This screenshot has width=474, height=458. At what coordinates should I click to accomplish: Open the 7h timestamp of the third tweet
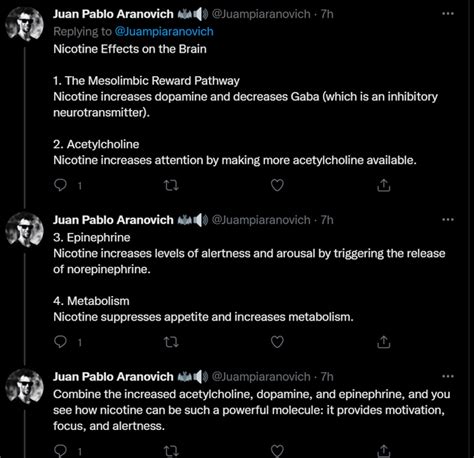(327, 377)
